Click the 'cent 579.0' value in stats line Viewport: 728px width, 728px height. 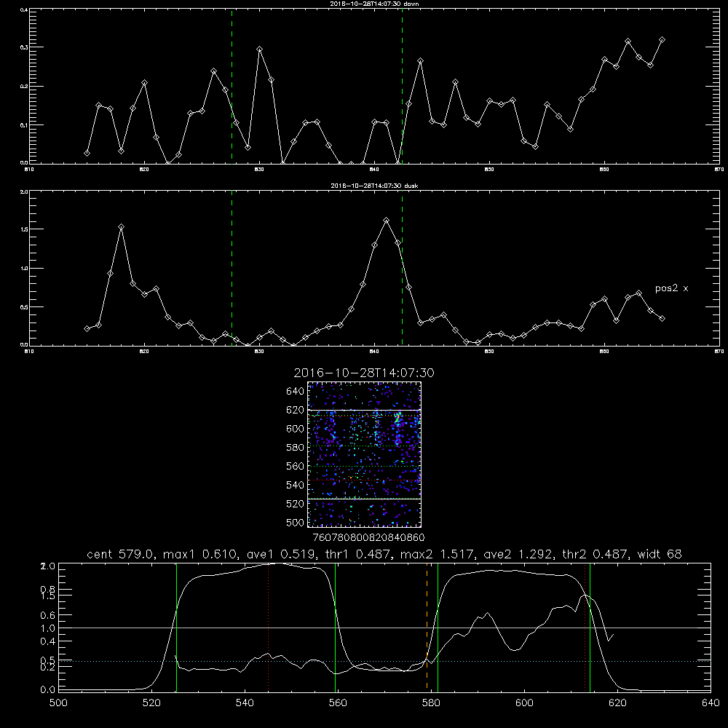tap(120, 554)
